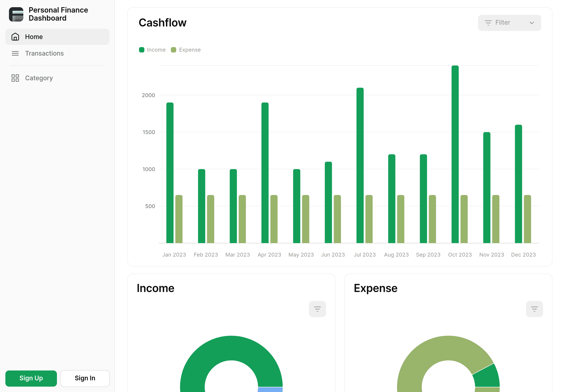Screen dimensions: 565x392
Task: Click the Income donut chart filter icon
Action: coord(318,309)
